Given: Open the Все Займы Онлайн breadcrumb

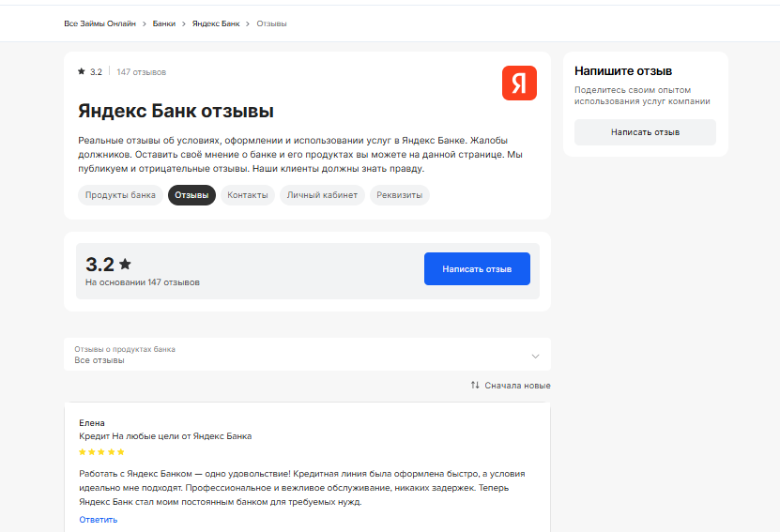Looking at the screenshot, I should point(100,23).
